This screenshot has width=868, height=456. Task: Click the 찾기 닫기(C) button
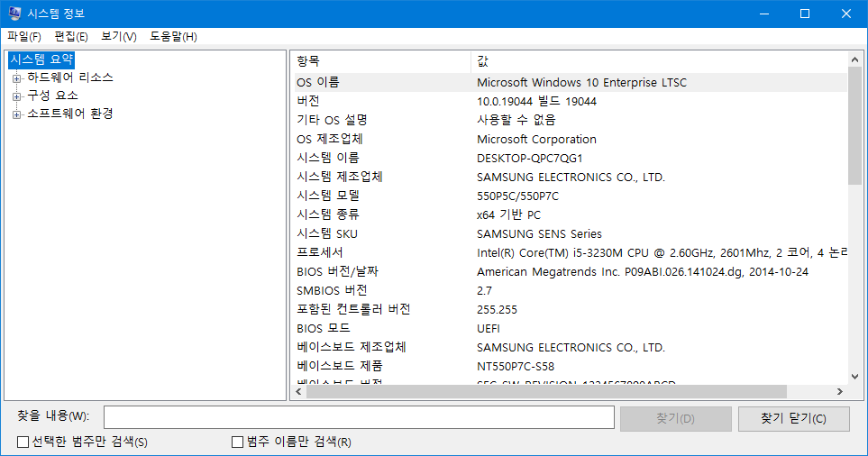tap(794, 418)
